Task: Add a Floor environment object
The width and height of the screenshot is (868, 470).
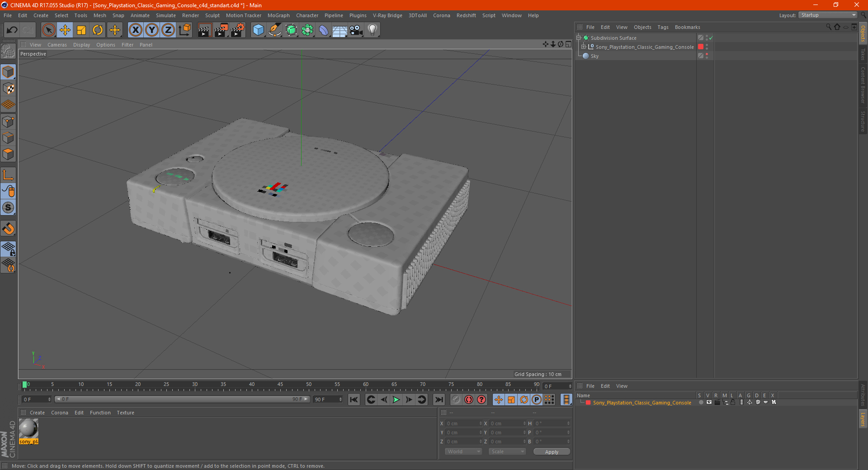Action: [x=340, y=30]
